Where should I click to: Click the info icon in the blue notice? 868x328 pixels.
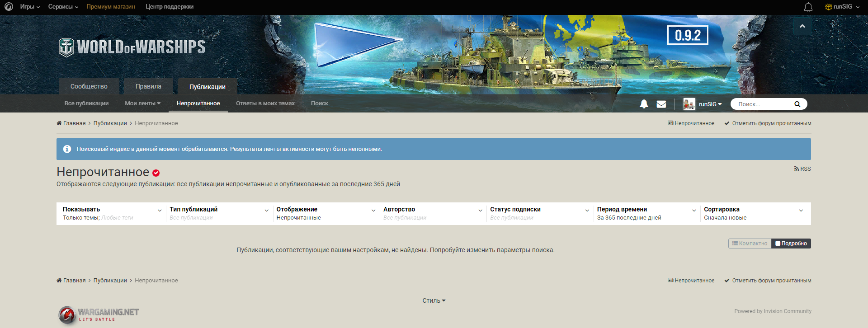(x=67, y=149)
